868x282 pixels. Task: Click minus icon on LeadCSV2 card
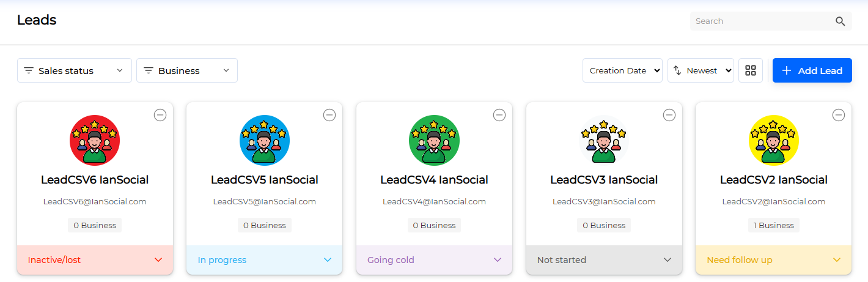839,115
